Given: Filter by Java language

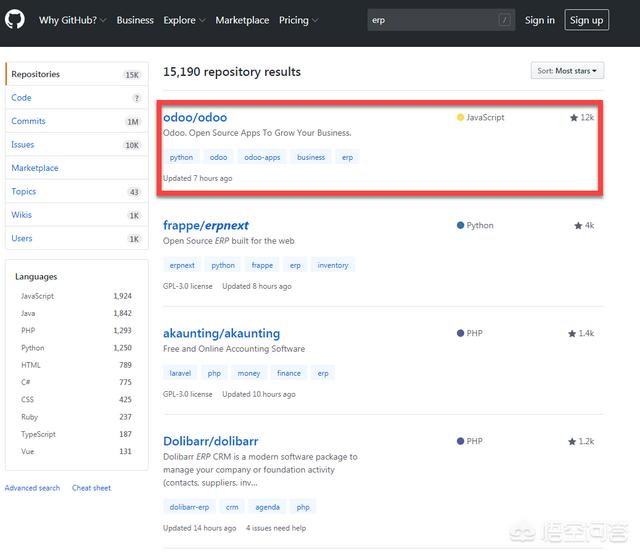Looking at the screenshot, I should (76, 313).
